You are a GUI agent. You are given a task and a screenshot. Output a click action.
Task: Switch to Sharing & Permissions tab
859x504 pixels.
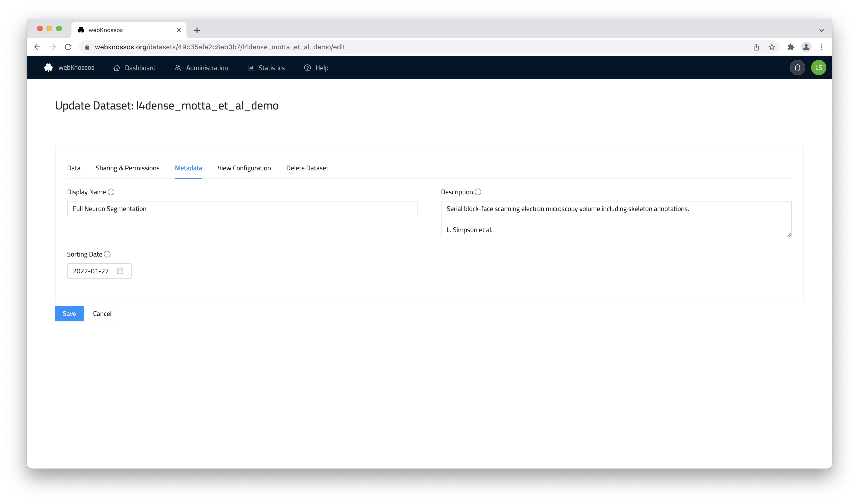128,168
